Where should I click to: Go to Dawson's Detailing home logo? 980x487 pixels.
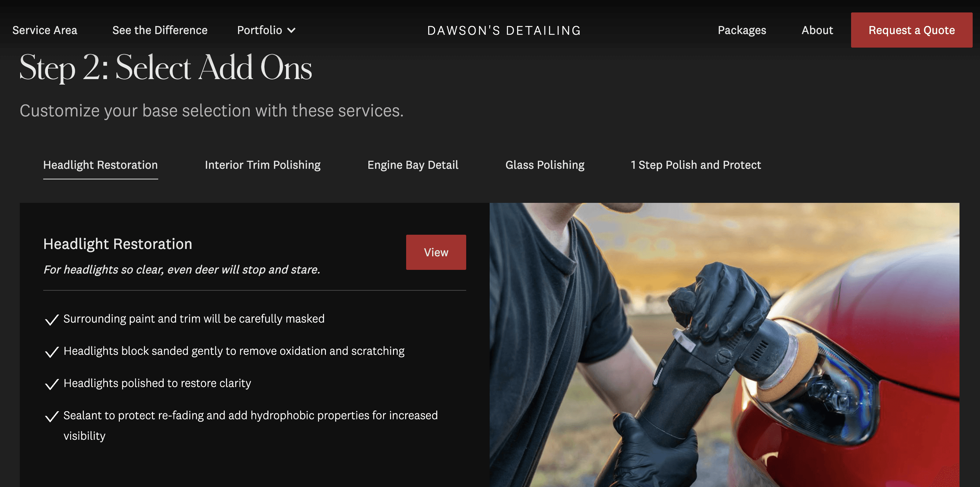(x=504, y=30)
